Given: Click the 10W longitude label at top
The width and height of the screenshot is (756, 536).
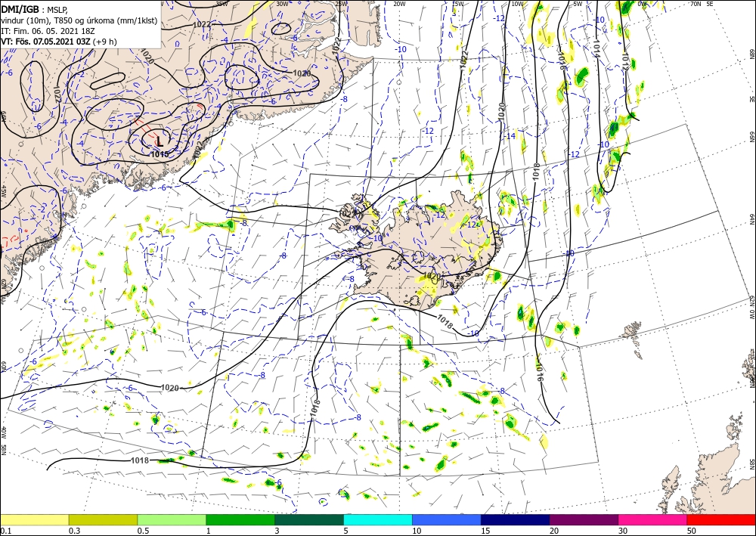Looking at the screenshot, I should 517,4.
